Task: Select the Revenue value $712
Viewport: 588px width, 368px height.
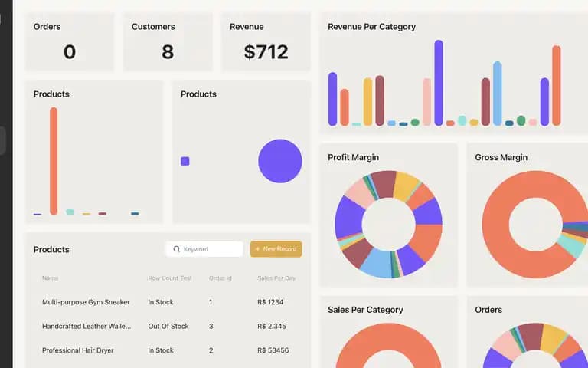Action: pyautogui.click(x=266, y=52)
